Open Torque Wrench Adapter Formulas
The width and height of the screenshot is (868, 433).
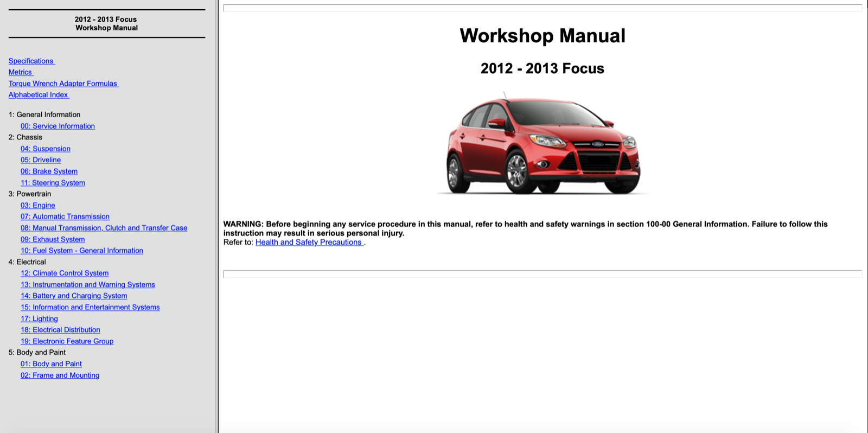[x=63, y=84]
